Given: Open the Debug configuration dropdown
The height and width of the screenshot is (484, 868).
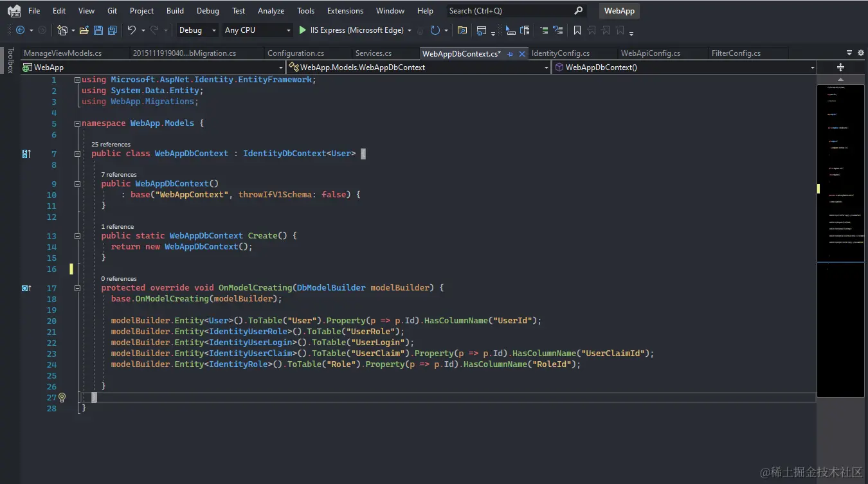Looking at the screenshot, I should (x=198, y=30).
